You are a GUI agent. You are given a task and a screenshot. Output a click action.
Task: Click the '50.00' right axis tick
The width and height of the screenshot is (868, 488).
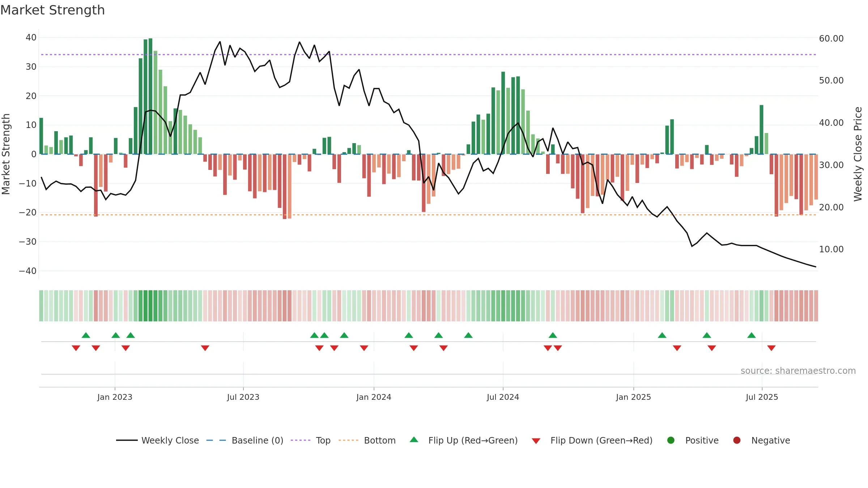[x=831, y=80]
